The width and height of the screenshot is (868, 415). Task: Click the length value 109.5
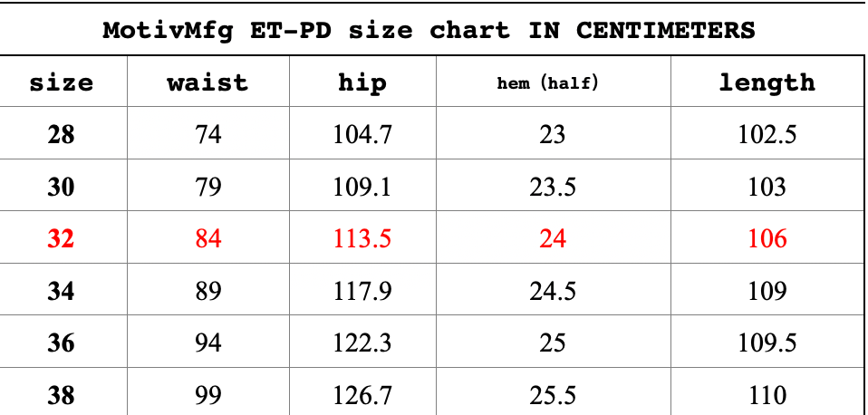pyautogui.click(x=767, y=343)
